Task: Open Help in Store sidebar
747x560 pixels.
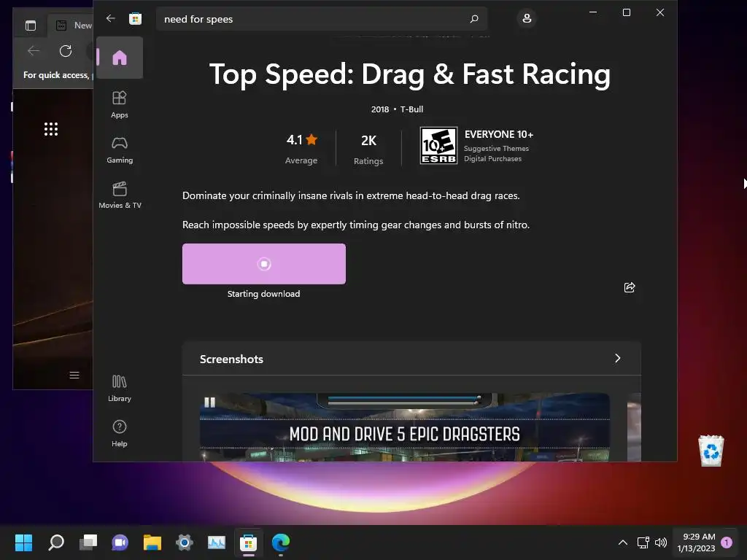Action: click(120, 433)
